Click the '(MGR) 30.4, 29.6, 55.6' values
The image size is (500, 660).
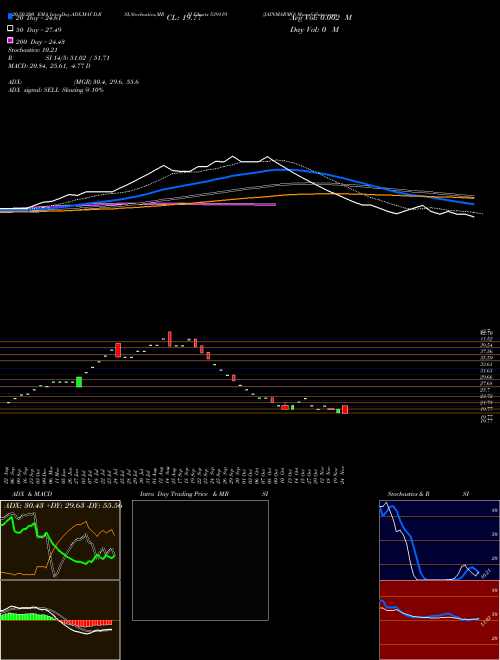[106, 82]
